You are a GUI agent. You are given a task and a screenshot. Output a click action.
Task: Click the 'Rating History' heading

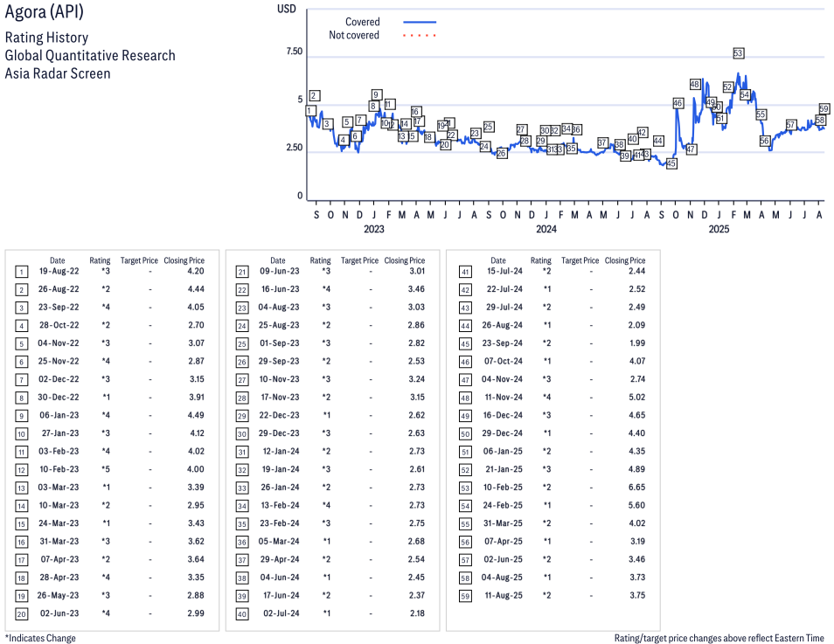47,38
